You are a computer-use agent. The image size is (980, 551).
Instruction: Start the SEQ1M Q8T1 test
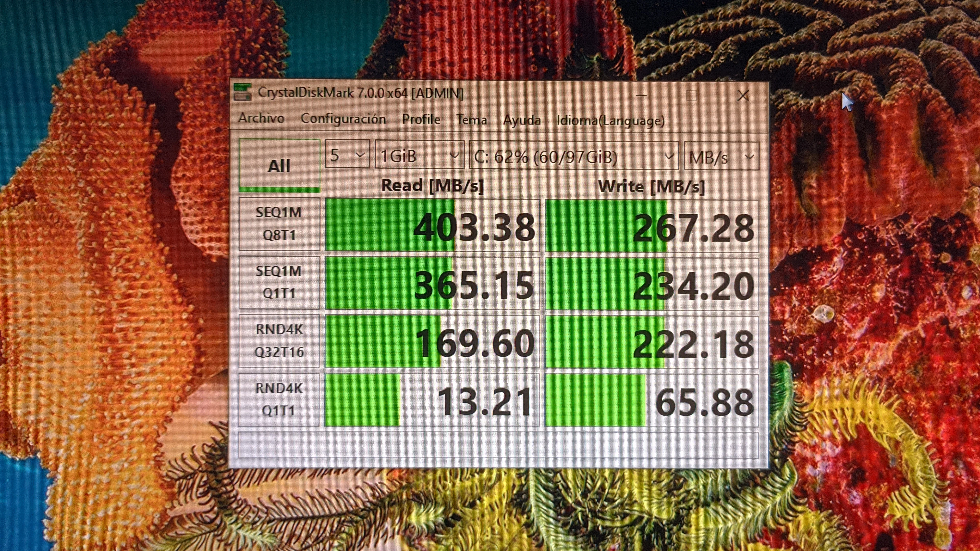click(279, 224)
